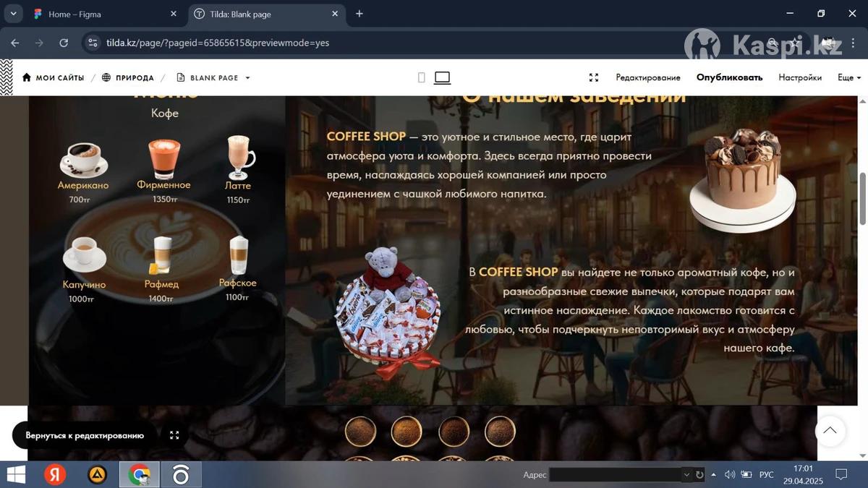Open the Редактирование menu item
The image size is (868, 488).
(648, 77)
